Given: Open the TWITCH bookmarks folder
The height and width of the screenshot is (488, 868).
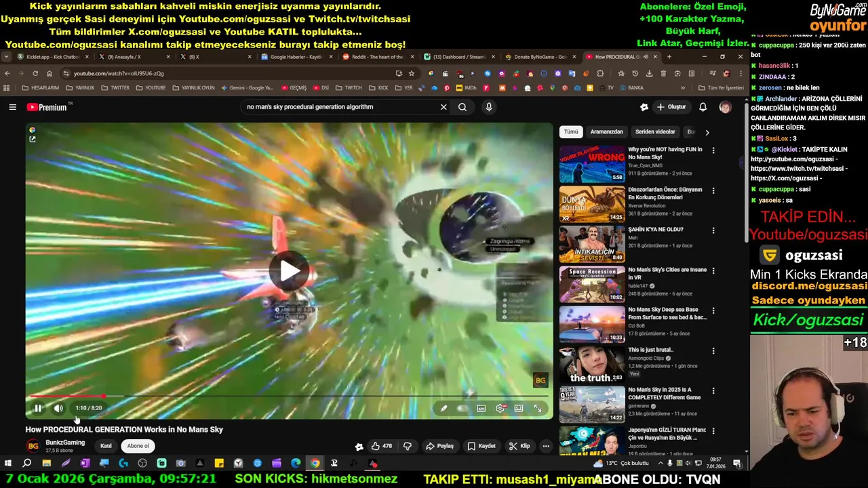Looking at the screenshot, I should click(349, 87).
